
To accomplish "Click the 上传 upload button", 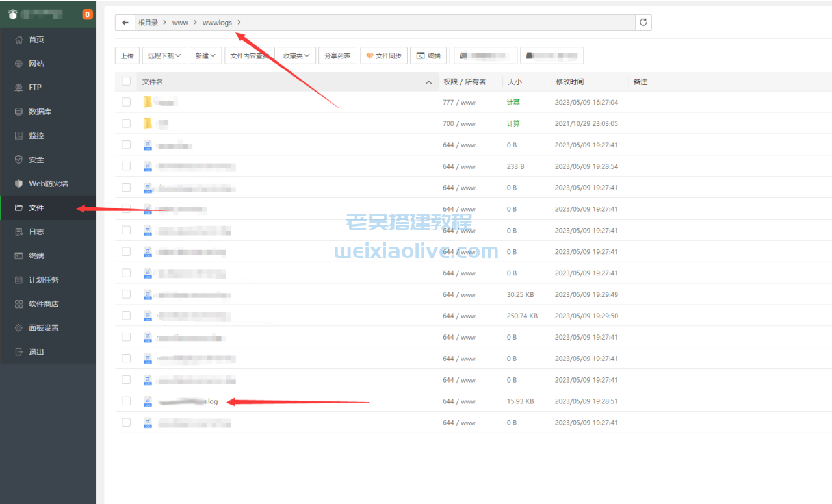I will tap(127, 56).
